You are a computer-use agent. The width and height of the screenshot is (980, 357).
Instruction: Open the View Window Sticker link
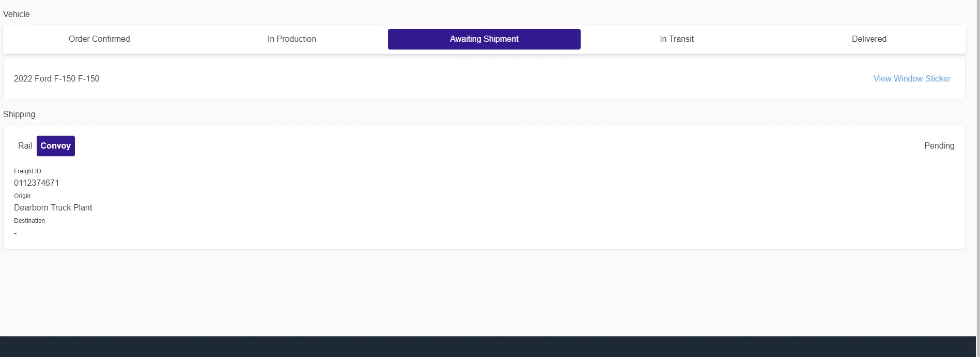point(912,78)
